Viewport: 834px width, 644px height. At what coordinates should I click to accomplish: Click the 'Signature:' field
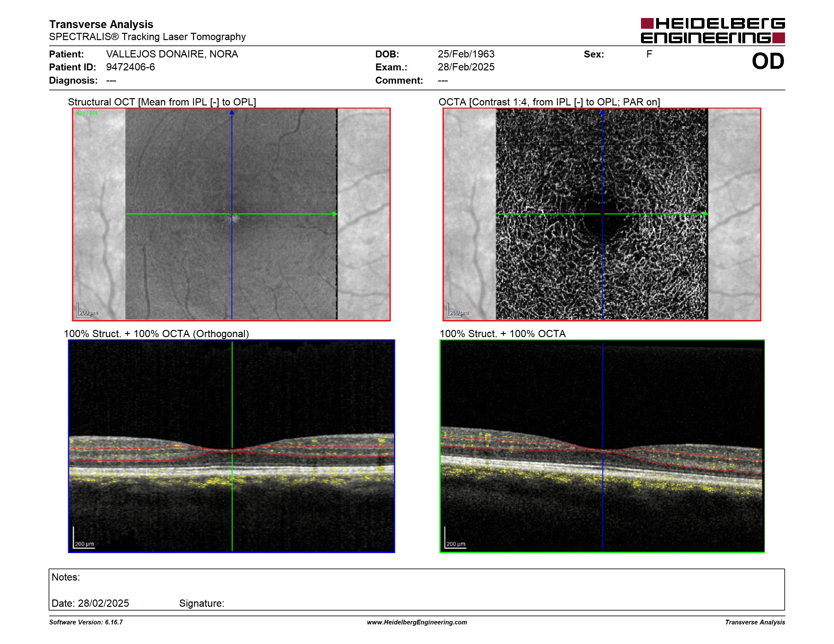(202, 604)
